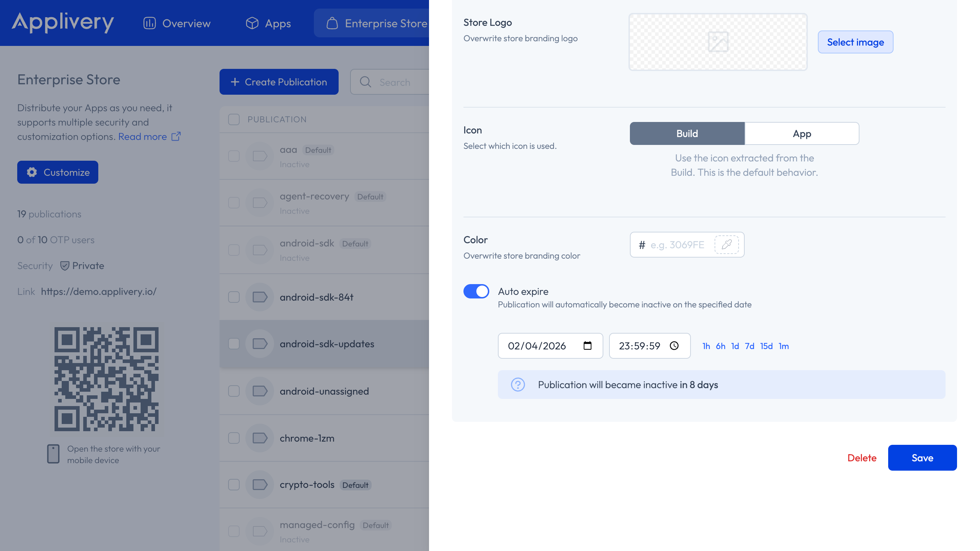Choose the 7d expiry preset

click(x=749, y=346)
